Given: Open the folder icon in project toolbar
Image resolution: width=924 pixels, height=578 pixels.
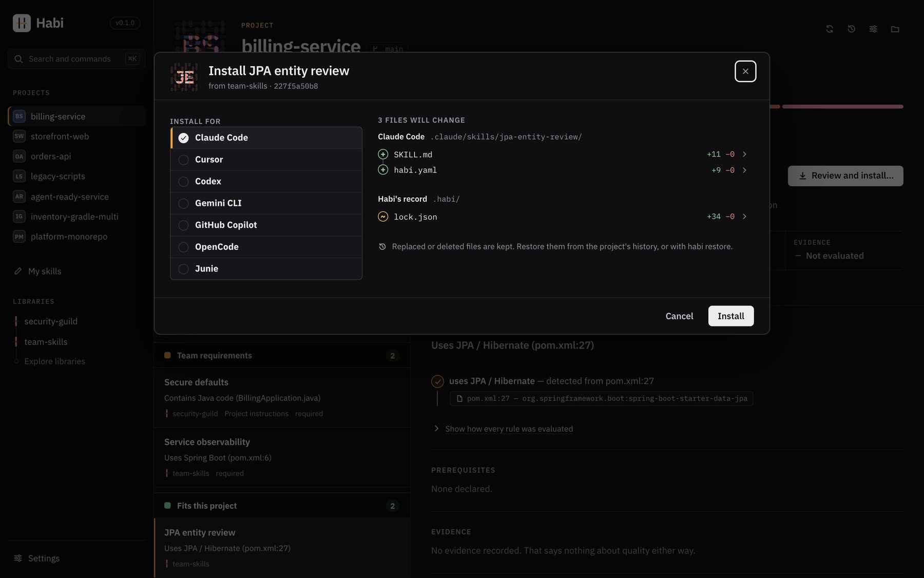Looking at the screenshot, I should (895, 29).
